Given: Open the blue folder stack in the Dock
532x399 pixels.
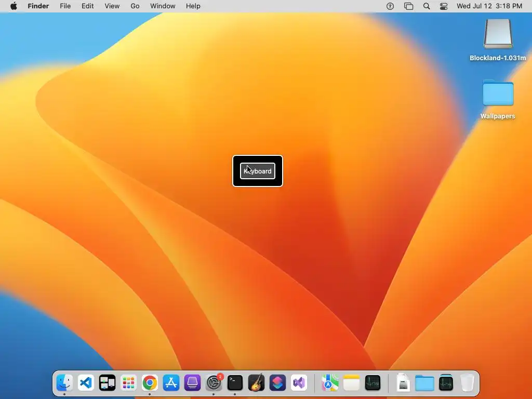Looking at the screenshot, I should [424, 383].
